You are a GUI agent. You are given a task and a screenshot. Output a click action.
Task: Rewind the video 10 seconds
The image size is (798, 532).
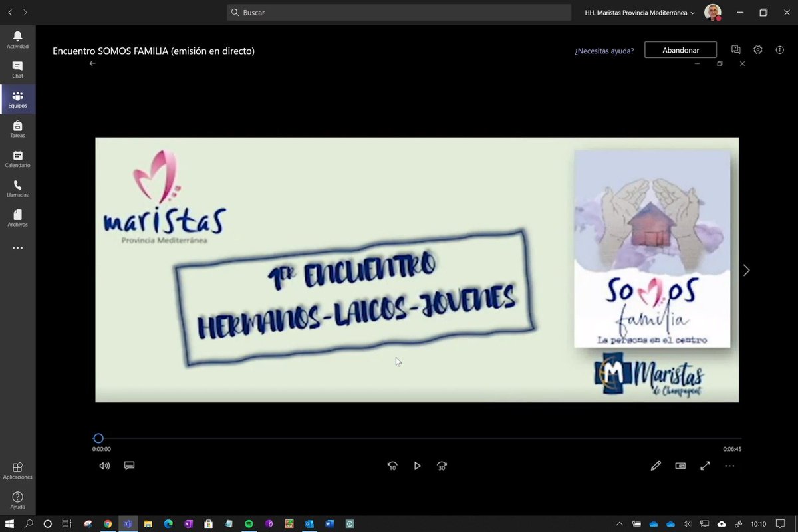click(392, 466)
